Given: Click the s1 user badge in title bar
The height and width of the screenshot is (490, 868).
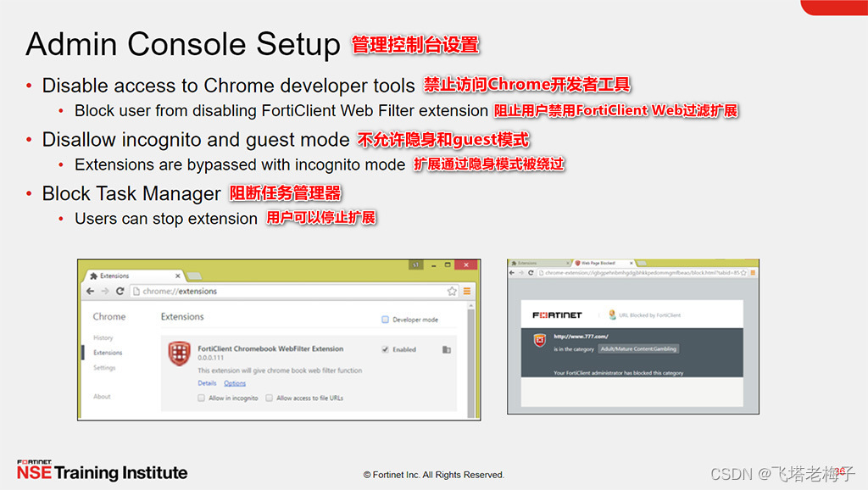Looking at the screenshot, I should click(415, 264).
